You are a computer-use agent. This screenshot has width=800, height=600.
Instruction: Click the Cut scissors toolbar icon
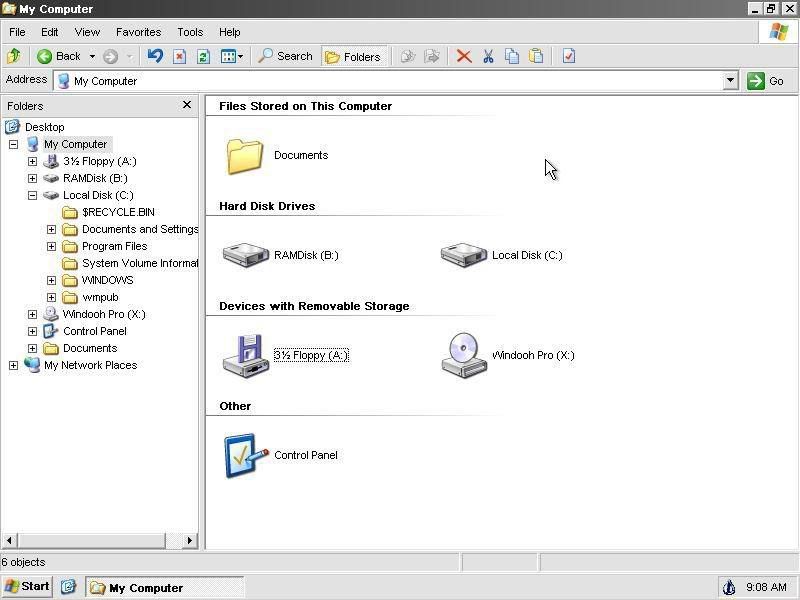pyautogui.click(x=488, y=56)
